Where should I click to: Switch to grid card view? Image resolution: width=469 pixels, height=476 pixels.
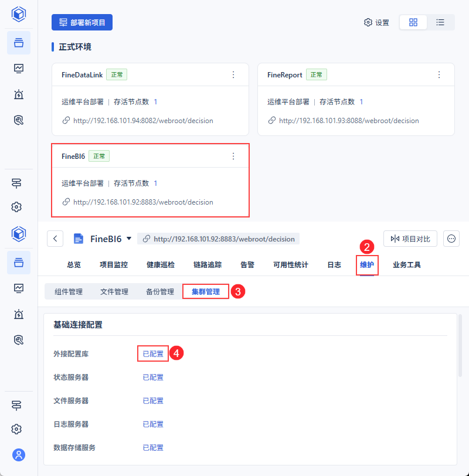413,22
